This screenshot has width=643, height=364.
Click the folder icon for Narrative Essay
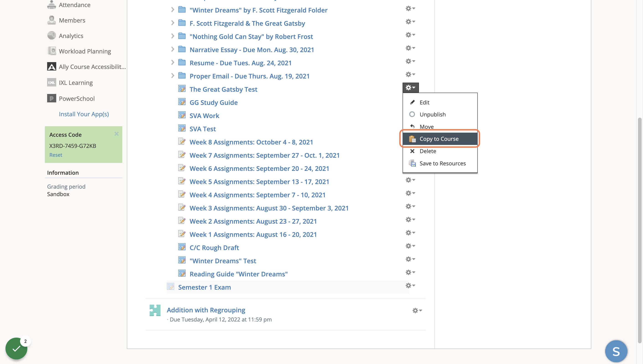click(x=182, y=49)
